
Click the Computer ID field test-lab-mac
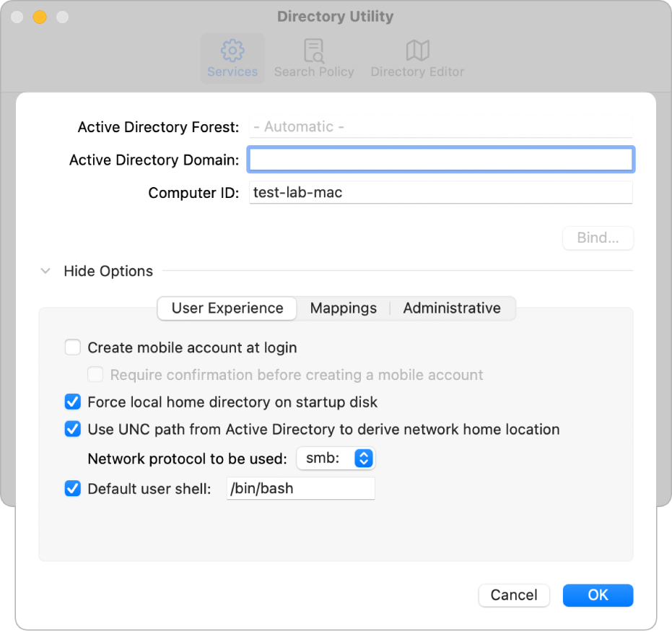point(440,193)
